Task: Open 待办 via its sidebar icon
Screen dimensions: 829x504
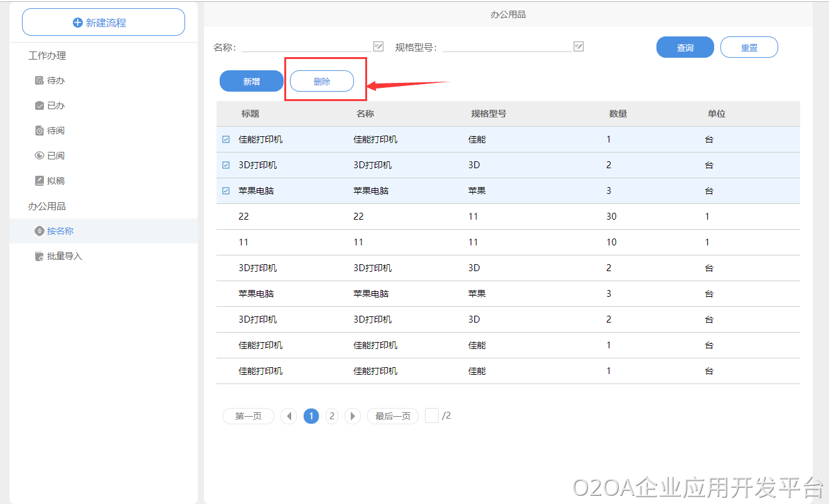Action: coord(40,81)
